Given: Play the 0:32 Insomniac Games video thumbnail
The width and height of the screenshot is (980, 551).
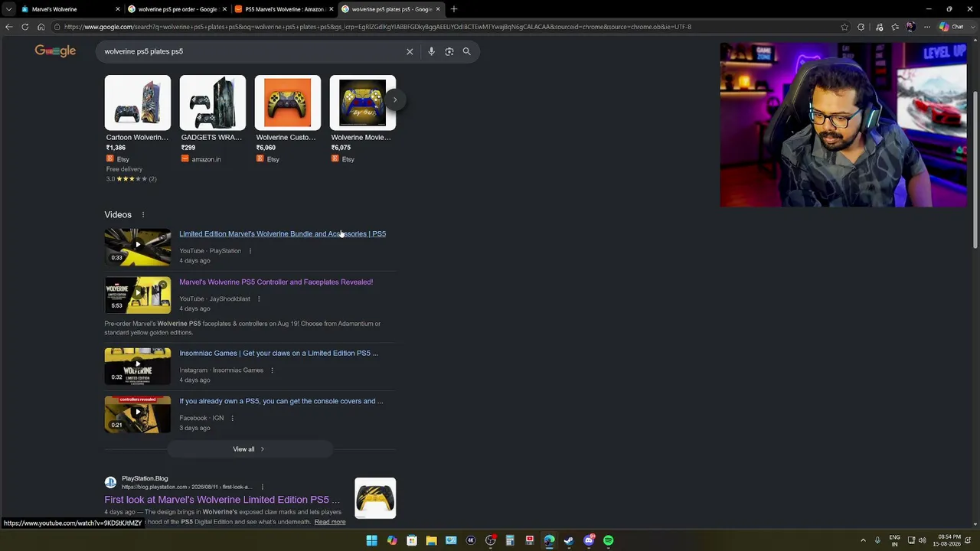Looking at the screenshot, I should [138, 366].
